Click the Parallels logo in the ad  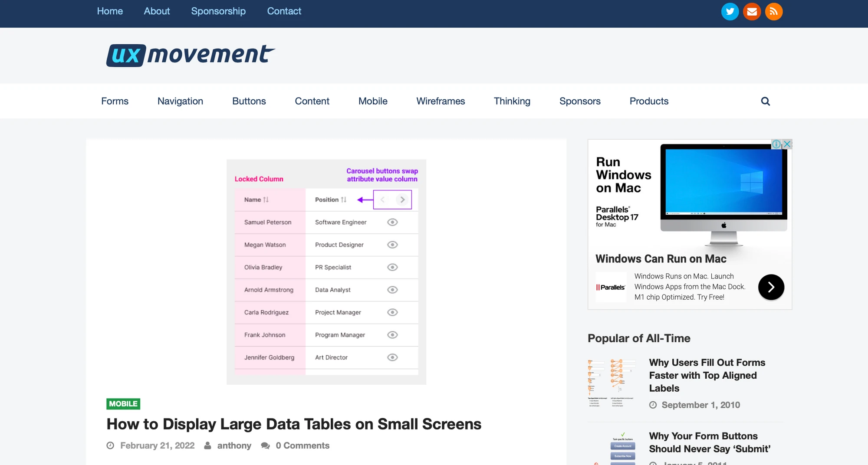coord(611,287)
